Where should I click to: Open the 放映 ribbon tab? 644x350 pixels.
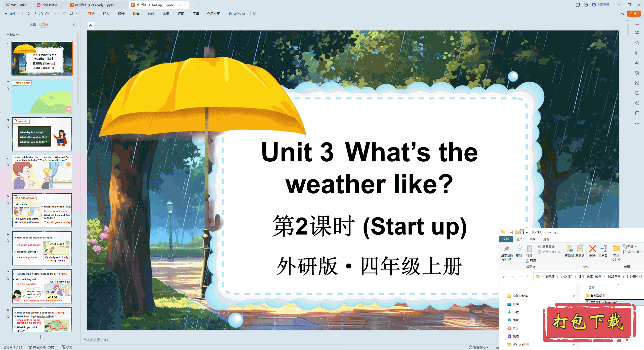pyautogui.click(x=151, y=14)
